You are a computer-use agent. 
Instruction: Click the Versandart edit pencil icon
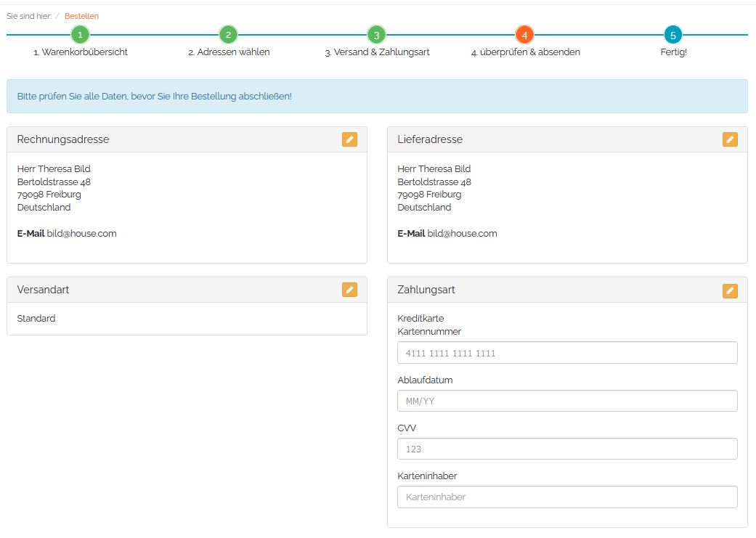(x=349, y=290)
